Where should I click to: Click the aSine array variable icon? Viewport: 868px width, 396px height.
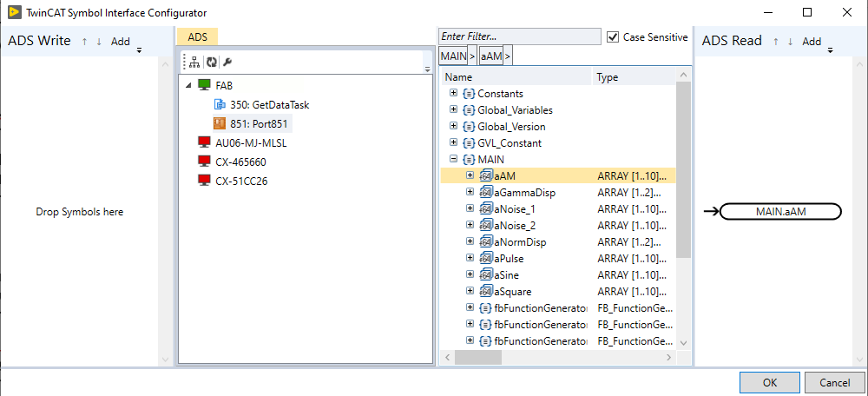(485, 275)
